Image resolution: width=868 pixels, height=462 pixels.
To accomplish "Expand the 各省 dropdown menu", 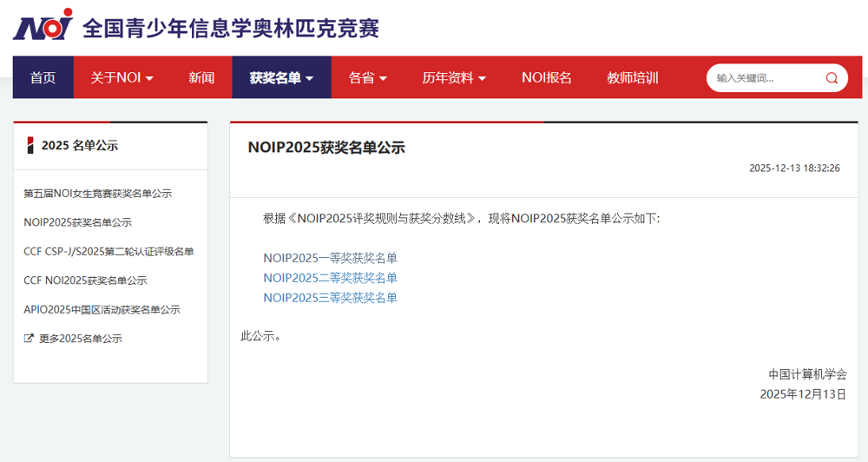I will tap(367, 78).
